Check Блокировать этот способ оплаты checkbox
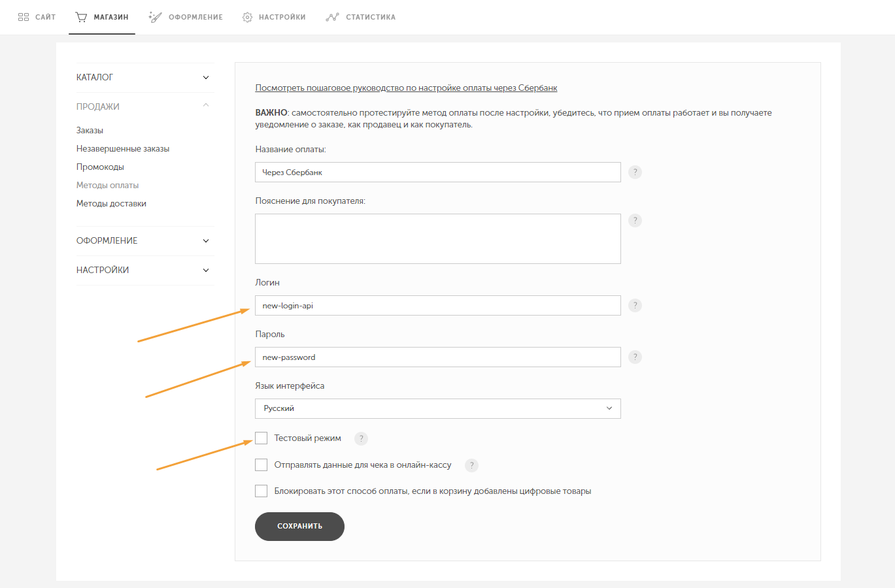 coord(261,491)
